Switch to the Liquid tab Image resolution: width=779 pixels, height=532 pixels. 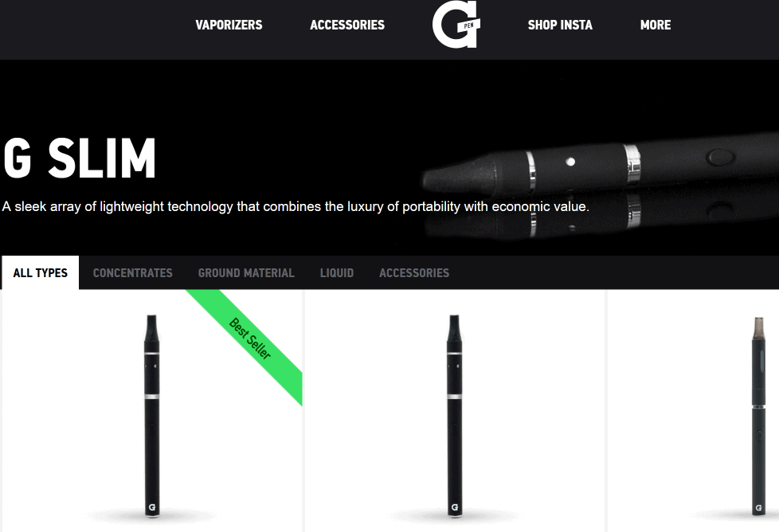pos(336,272)
